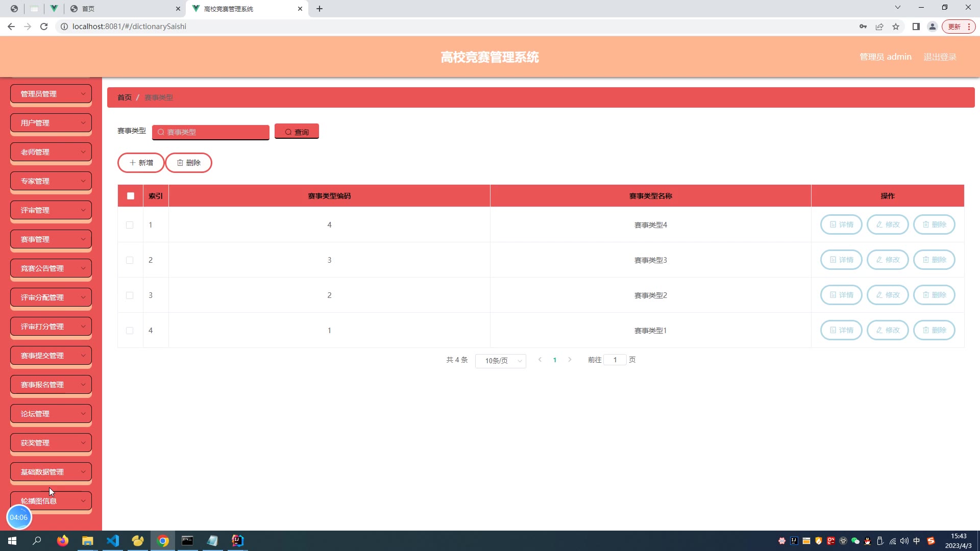Bookmark this page with the star icon
This screenshot has width=980, height=551.
click(896, 27)
